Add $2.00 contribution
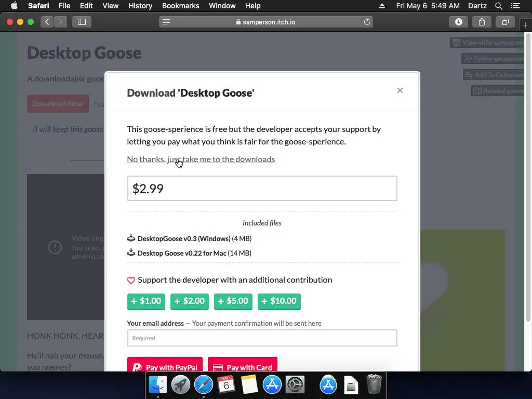Image resolution: width=532 pixels, height=399 pixels. (189, 301)
